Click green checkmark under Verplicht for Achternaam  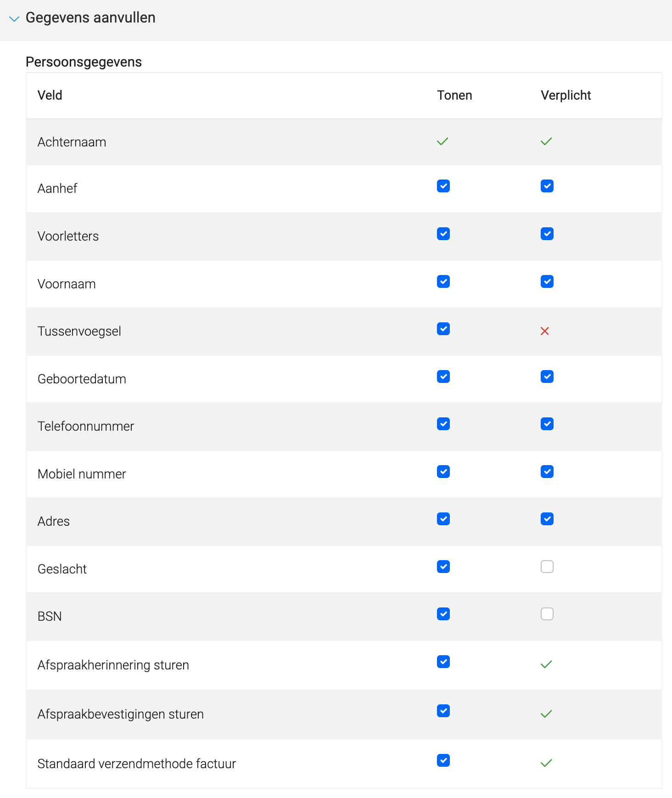(546, 141)
